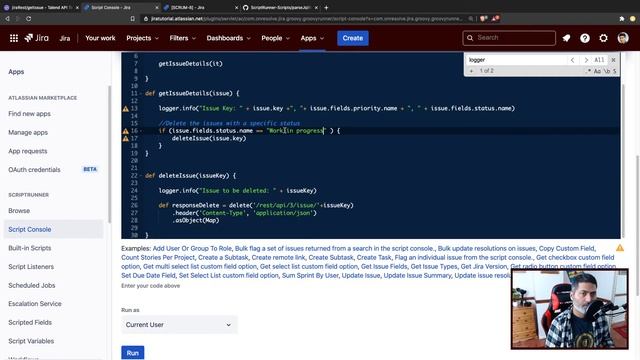Go to next search match in editor
This screenshot has width=640, height=360.
pyautogui.click(x=586, y=60)
